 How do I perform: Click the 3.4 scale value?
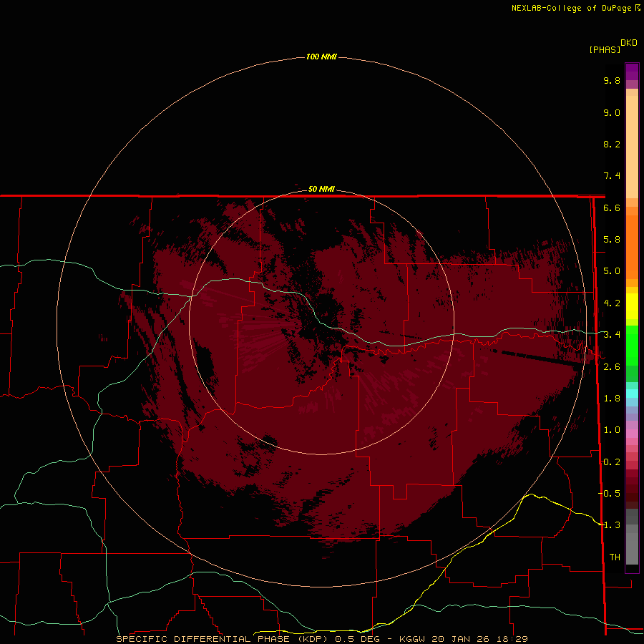tap(612, 335)
